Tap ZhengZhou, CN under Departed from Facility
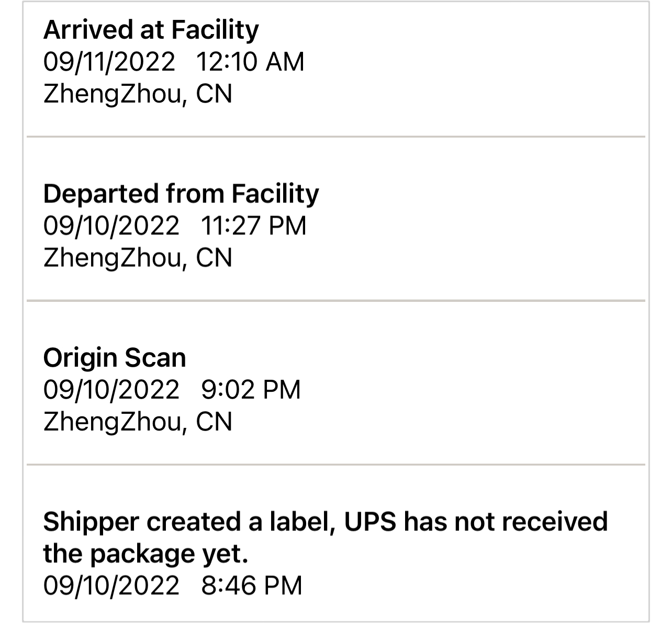Viewport: 672px width, 623px height. (138, 258)
